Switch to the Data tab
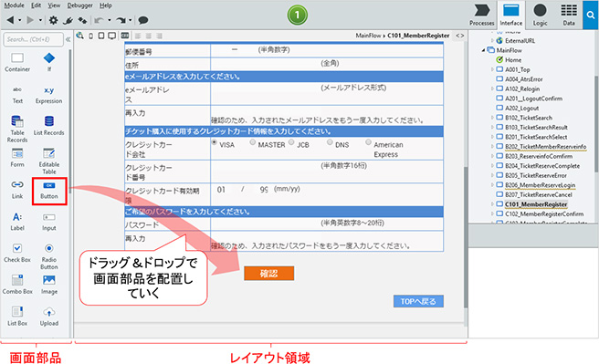Viewport: 599px width, 364px height. 569,15
